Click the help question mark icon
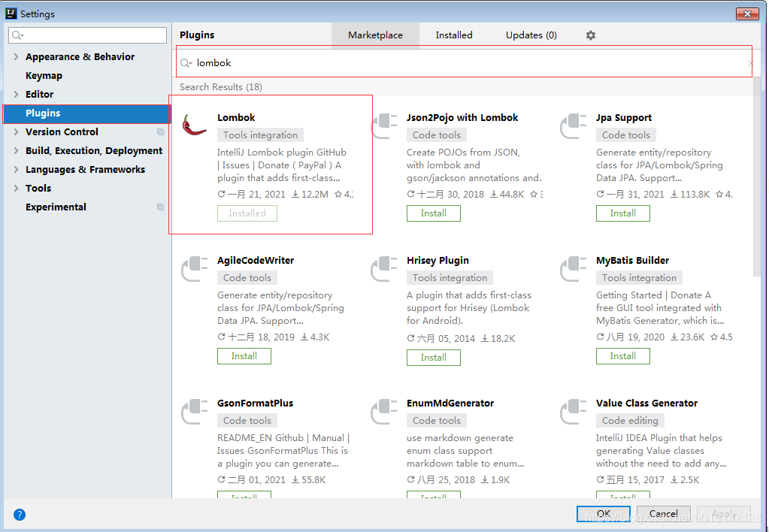Image resolution: width=769 pixels, height=532 pixels. coord(19,515)
